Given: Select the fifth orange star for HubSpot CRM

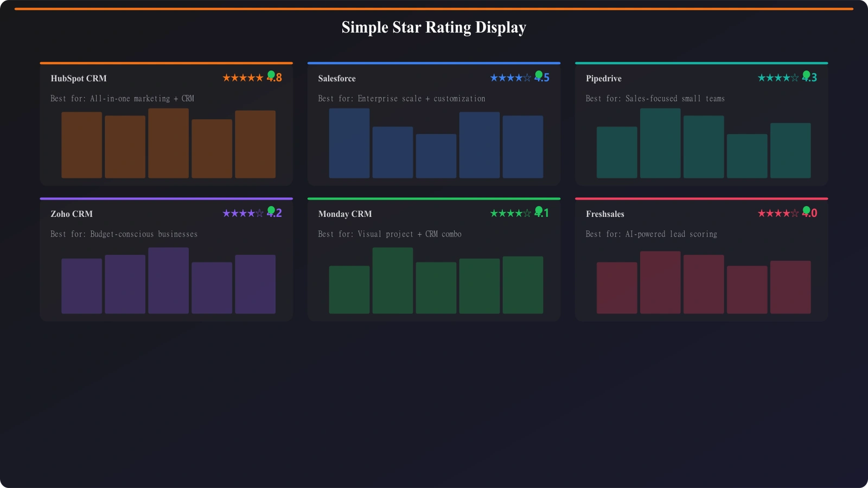Looking at the screenshot, I should coord(260,78).
